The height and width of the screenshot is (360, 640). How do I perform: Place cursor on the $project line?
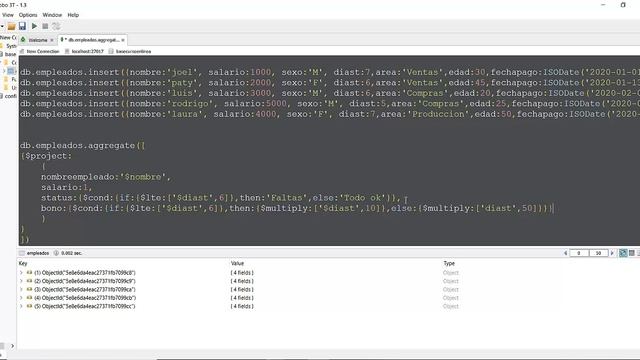coord(46,156)
